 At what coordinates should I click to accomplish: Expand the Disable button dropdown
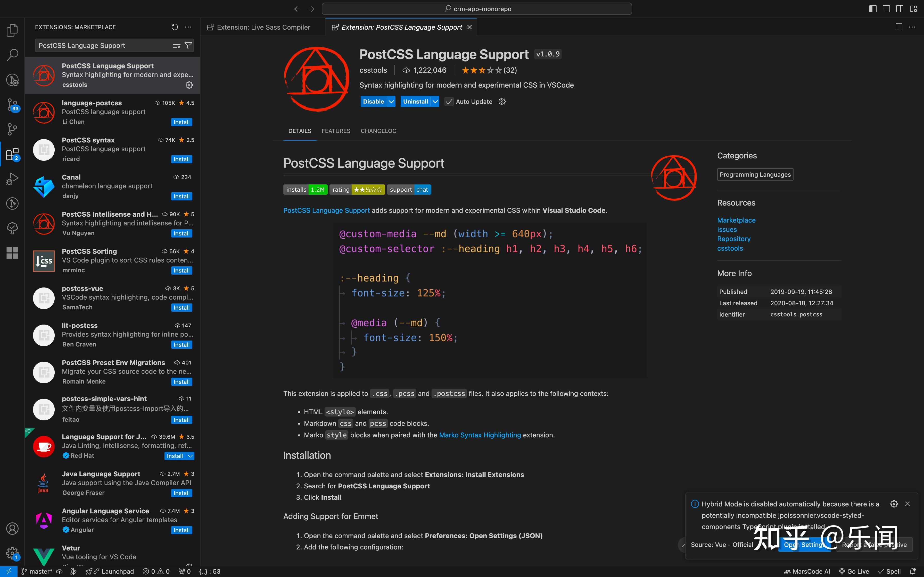coord(391,101)
